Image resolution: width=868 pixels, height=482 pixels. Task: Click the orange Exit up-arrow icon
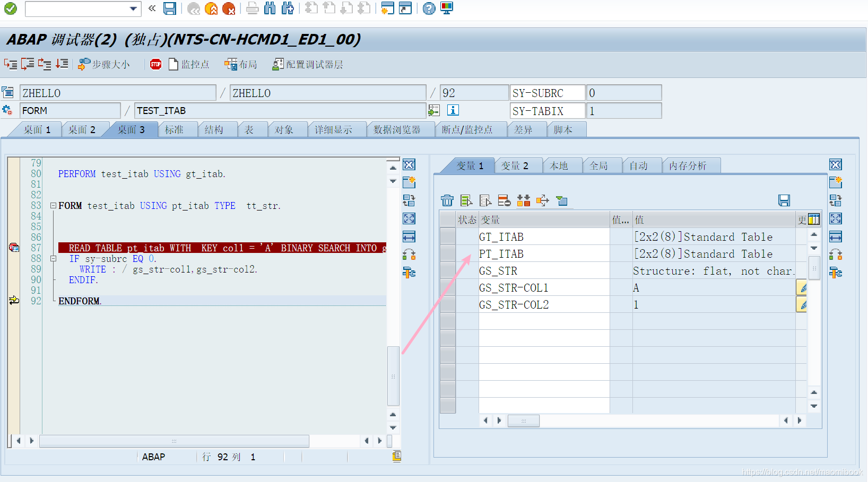pos(211,8)
